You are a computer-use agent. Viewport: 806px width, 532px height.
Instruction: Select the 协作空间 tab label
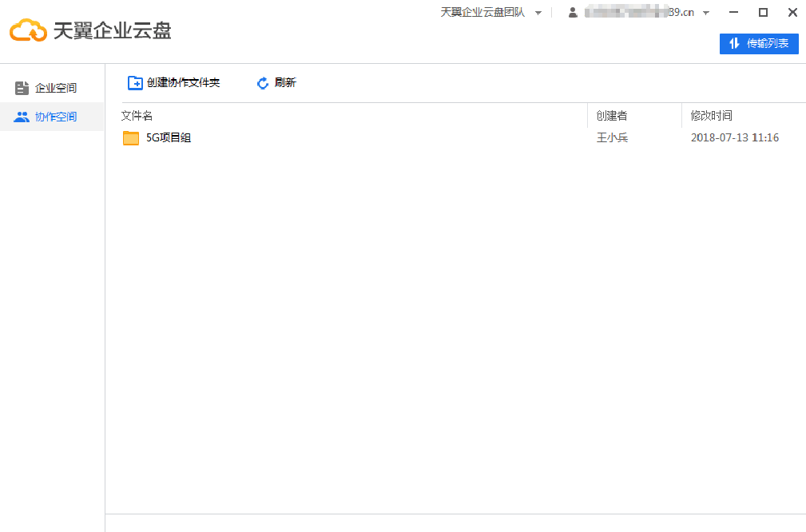tap(56, 117)
